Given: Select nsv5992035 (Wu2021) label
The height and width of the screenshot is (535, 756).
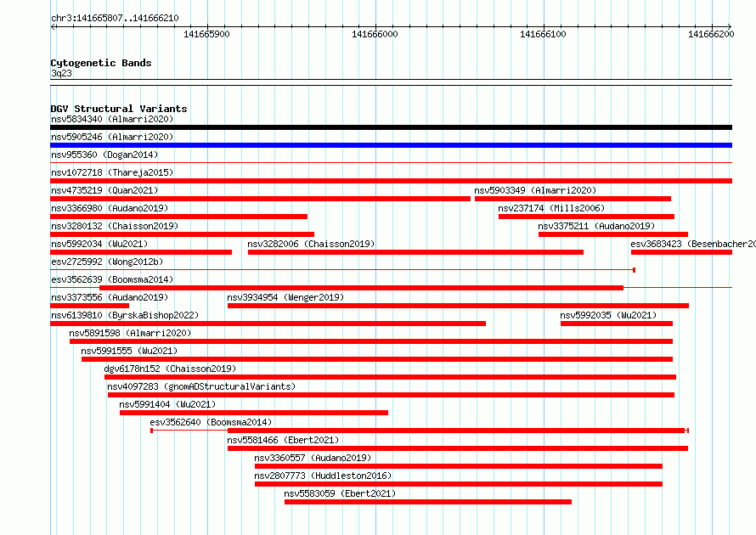Looking at the screenshot, I should [x=608, y=315].
